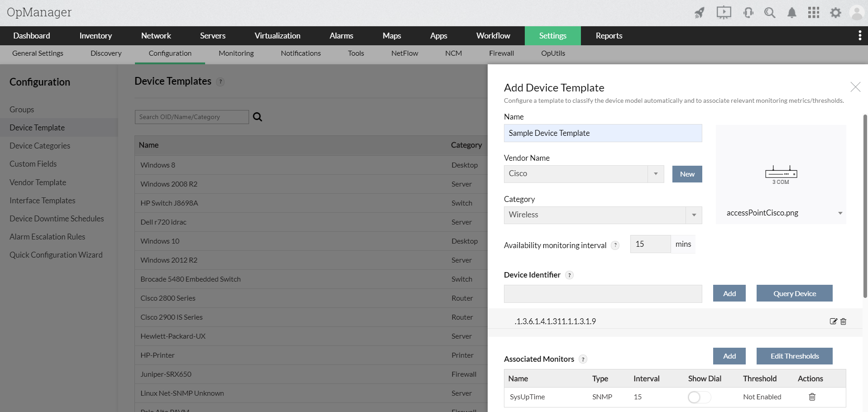Image resolution: width=868 pixels, height=412 pixels.
Task: Click the Query Device button
Action: coord(794,293)
